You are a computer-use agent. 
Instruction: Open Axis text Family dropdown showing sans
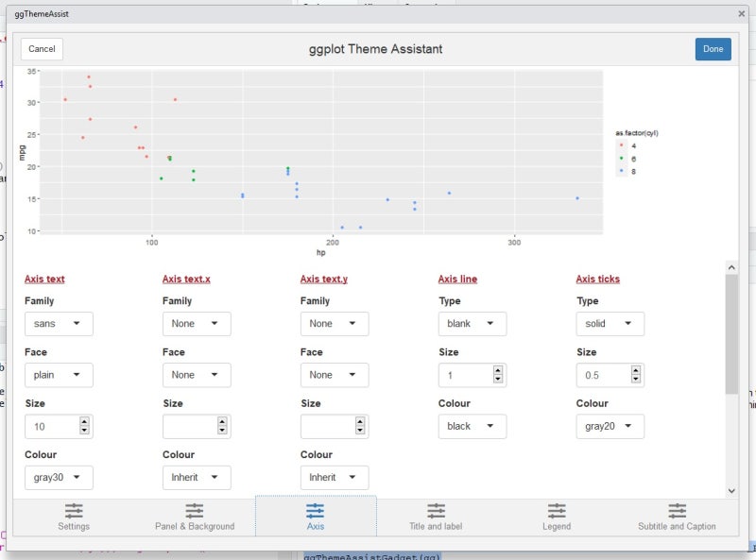pyautogui.click(x=59, y=323)
